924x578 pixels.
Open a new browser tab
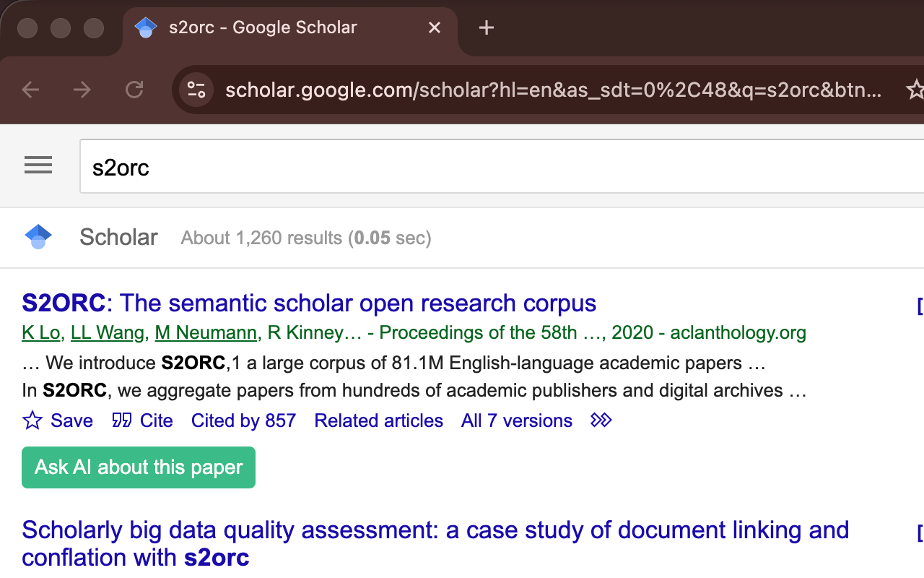click(487, 28)
